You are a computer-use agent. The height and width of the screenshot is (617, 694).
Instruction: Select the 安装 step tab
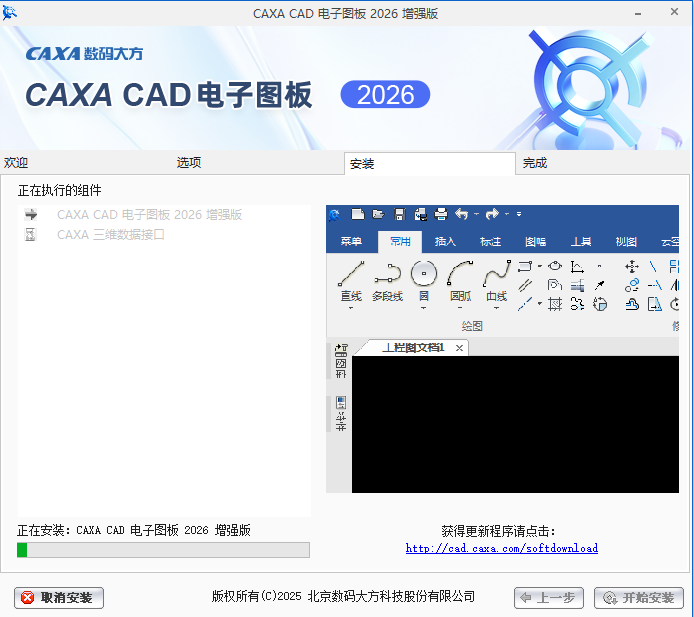pyautogui.click(x=429, y=164)
